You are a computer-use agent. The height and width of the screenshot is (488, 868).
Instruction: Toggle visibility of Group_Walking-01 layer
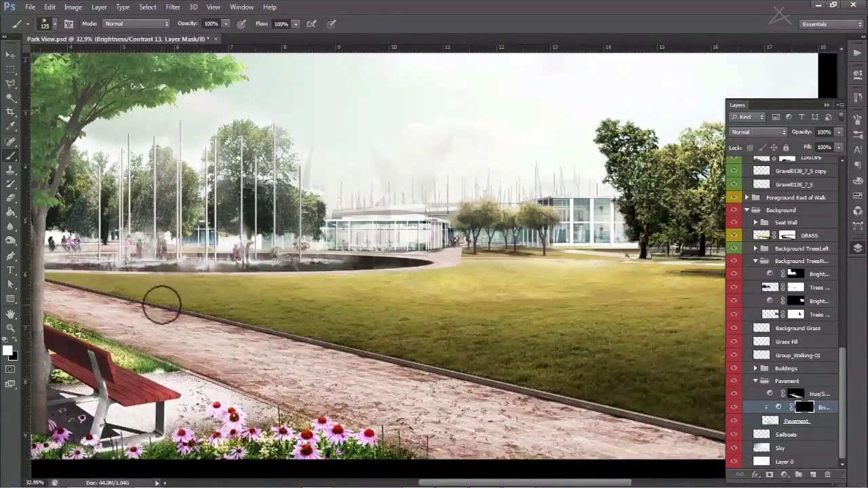click(734, 355)
